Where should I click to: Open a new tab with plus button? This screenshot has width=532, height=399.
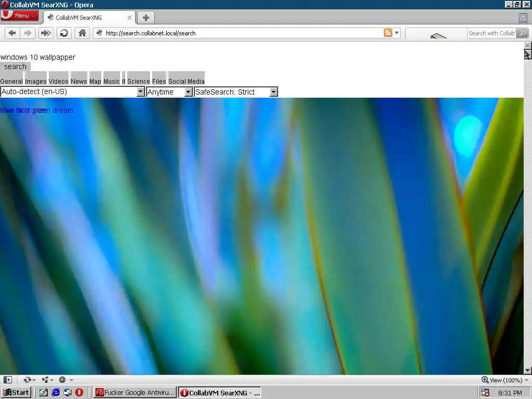[x=146, y=18]
